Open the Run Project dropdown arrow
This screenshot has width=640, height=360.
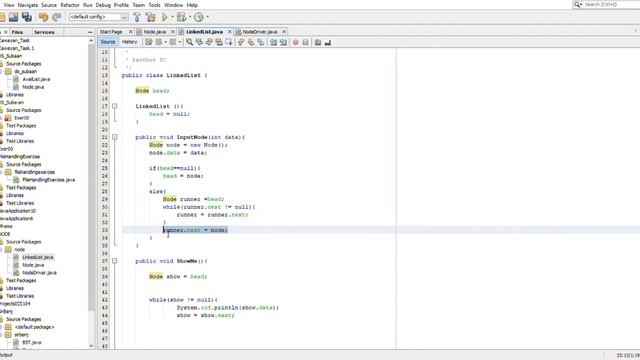point(172,17)
